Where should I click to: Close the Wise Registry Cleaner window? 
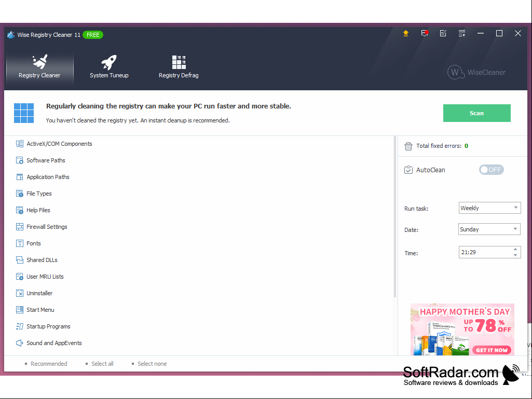click(x=518, y=33)
